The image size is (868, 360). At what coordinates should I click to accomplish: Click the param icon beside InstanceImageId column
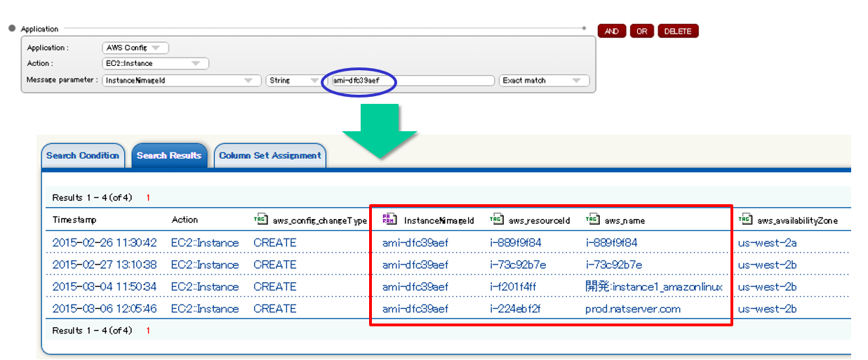[x=389, y=220]
